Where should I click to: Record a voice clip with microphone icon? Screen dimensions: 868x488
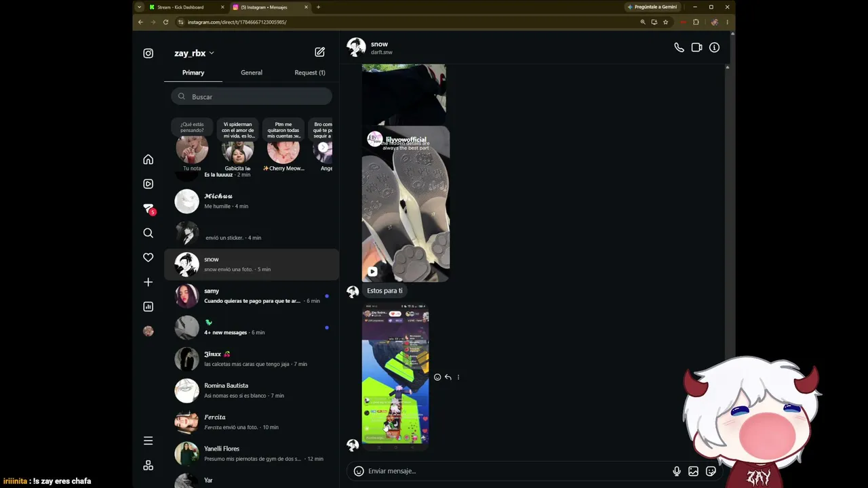tap(676, 471)
